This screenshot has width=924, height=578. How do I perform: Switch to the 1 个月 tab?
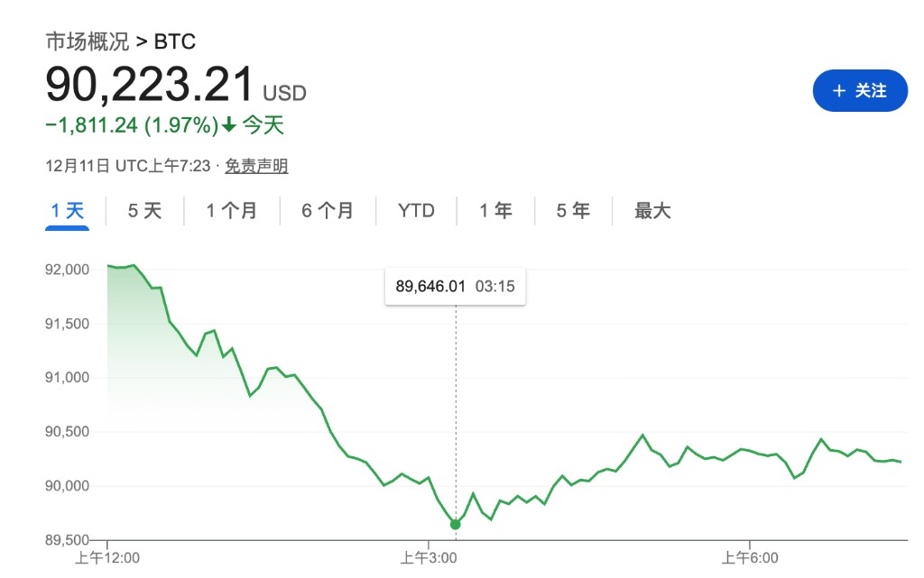(x=231, y=211)
